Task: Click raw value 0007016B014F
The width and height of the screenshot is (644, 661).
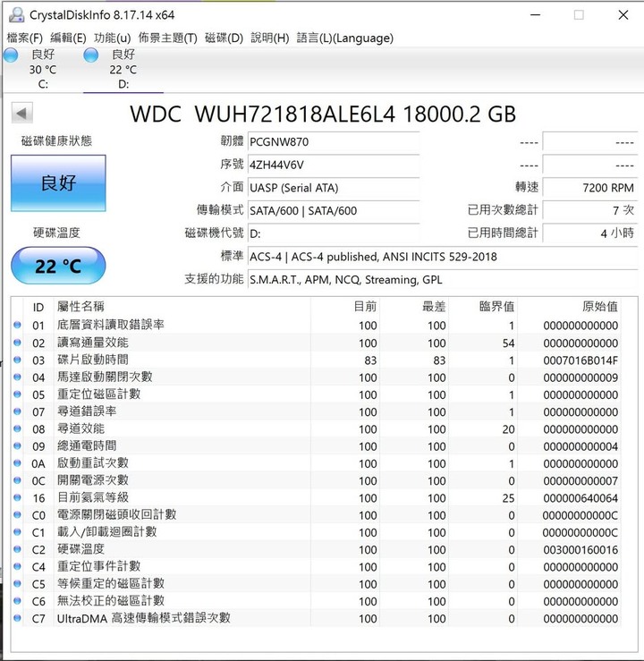Action: (x=580, y=360)
